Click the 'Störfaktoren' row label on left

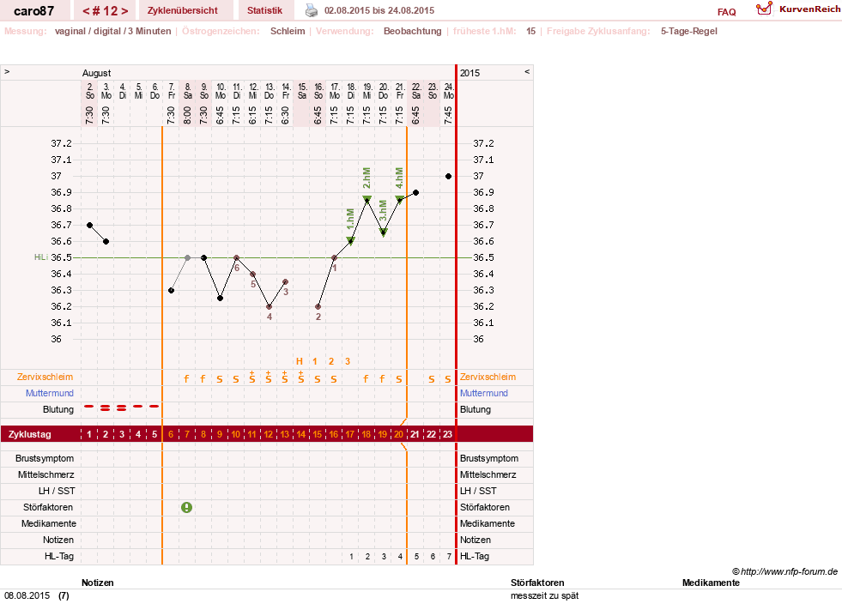pos(48,507)
